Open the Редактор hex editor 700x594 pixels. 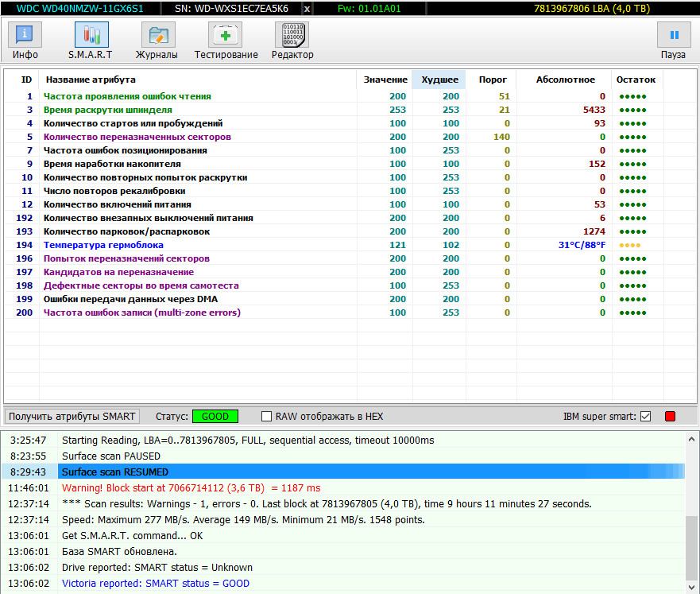pyautogui.click(x=292, y=41)
